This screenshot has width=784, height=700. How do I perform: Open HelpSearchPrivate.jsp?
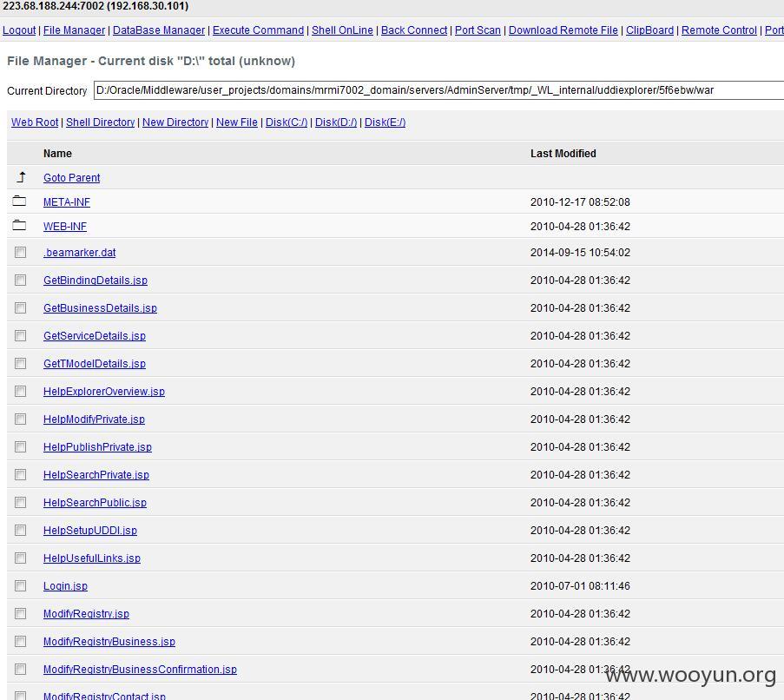point(96,474)
